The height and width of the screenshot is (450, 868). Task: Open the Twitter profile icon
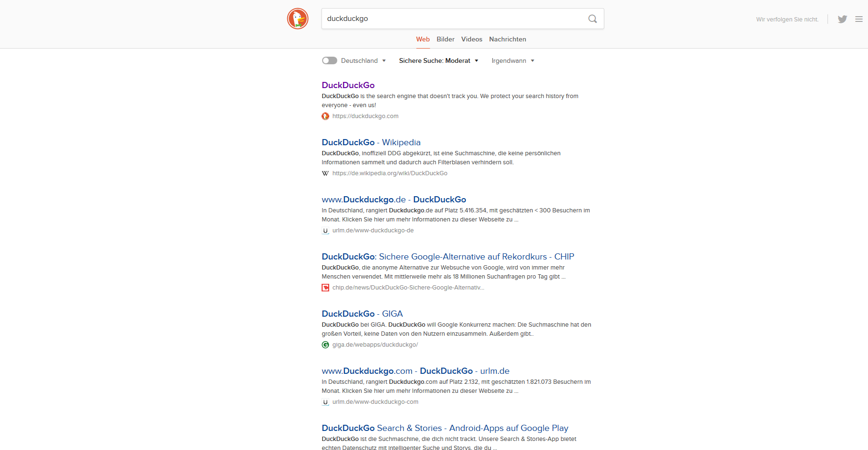click(x=842, y=19)
